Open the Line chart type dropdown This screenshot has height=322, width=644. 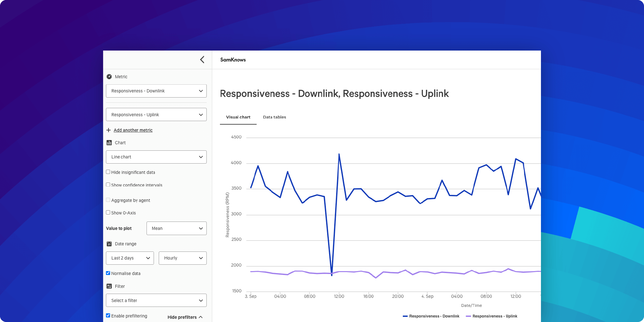coord(156,157)
